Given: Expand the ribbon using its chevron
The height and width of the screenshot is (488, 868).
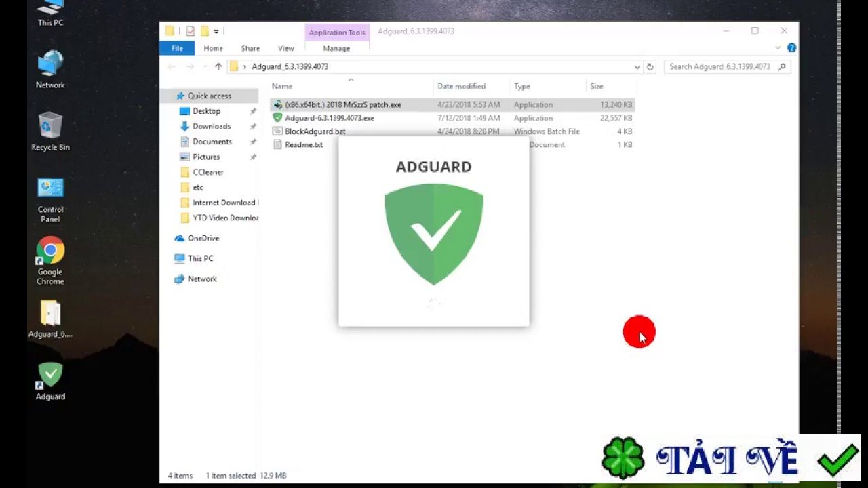Looking at the screenshot, I should click(x=777, y=47).
